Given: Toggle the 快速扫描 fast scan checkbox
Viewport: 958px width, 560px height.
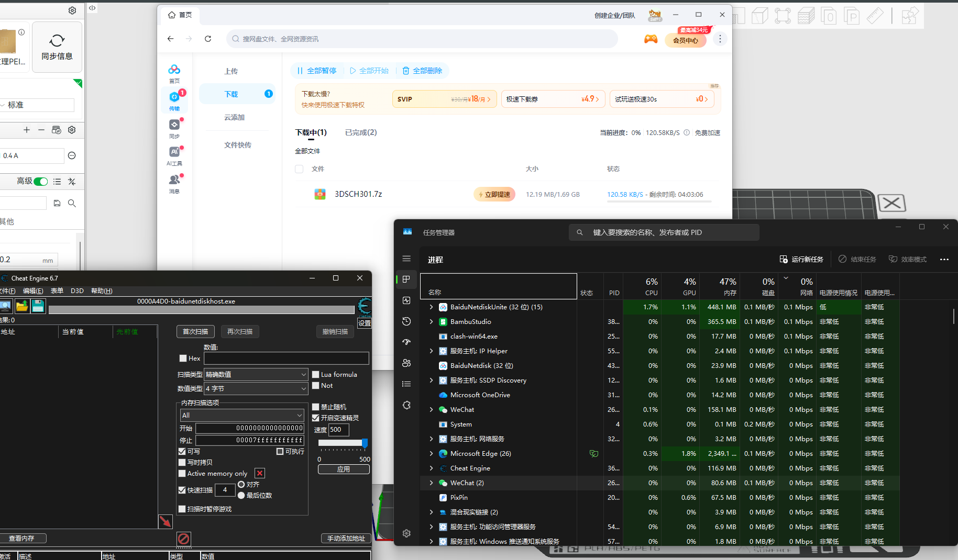Looking at the screenshot, I should (182, 490).
